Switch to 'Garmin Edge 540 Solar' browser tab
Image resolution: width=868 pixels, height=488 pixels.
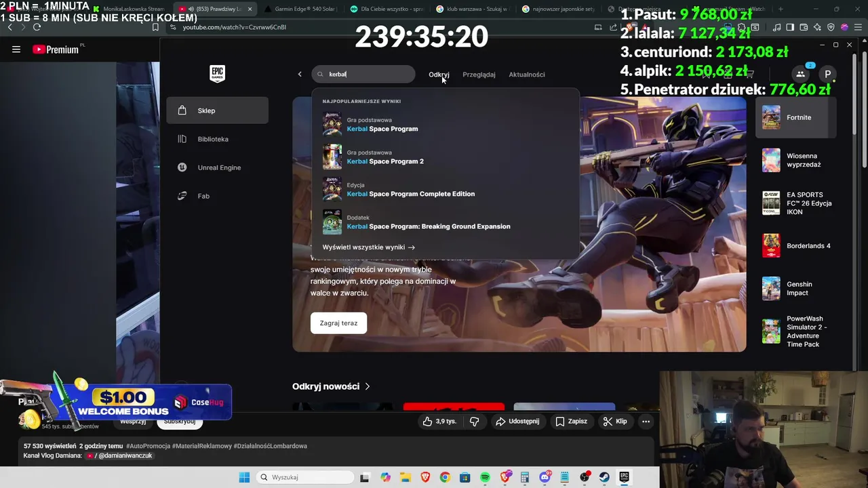tap(300, 9)
